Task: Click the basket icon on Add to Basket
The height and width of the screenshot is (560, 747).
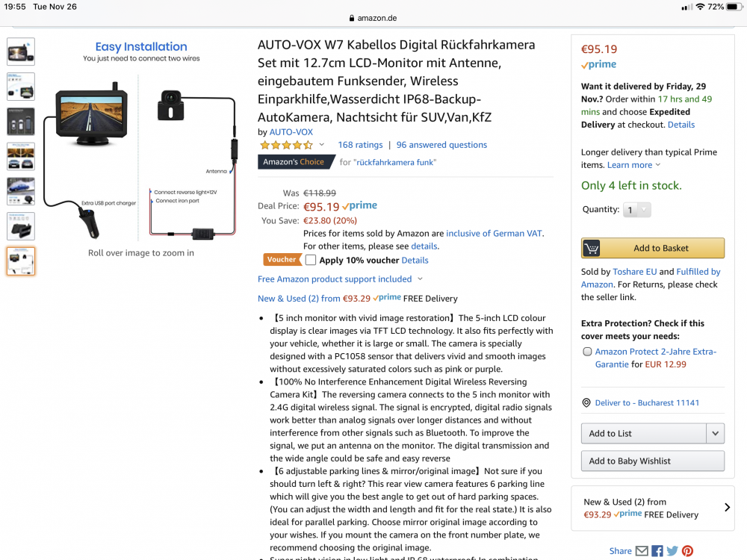Action: click(x=592, y=248)
